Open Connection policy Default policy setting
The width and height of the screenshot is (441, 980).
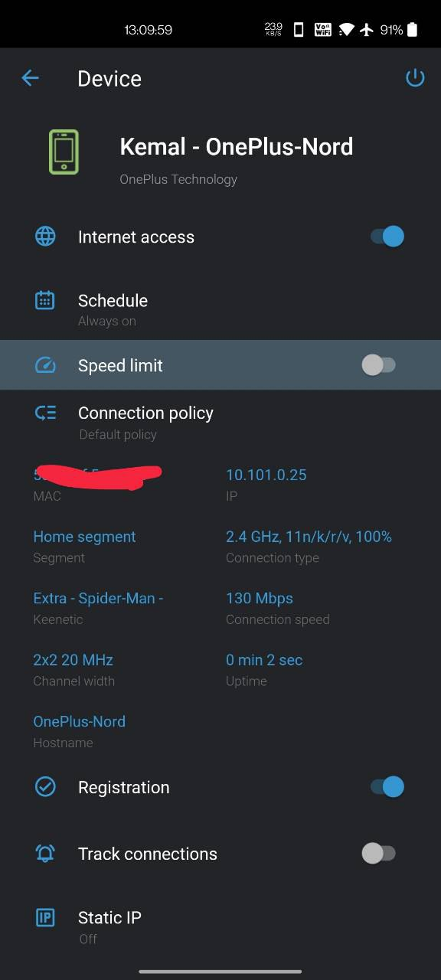pyautogui.click(x=220, y=422)
